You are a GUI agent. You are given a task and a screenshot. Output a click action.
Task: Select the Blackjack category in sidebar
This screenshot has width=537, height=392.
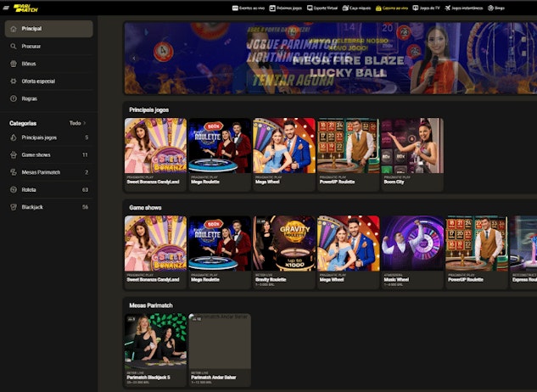pos(48,207)
